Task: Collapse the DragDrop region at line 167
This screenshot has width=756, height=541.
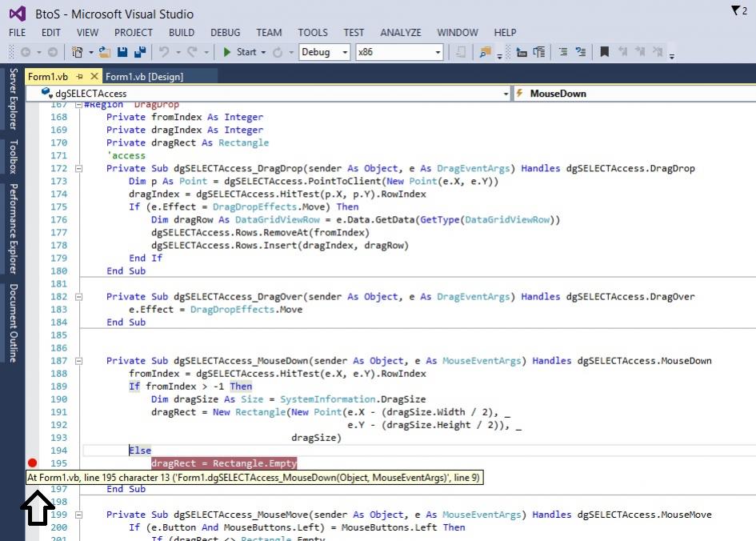Action: [x=78, y=105]
